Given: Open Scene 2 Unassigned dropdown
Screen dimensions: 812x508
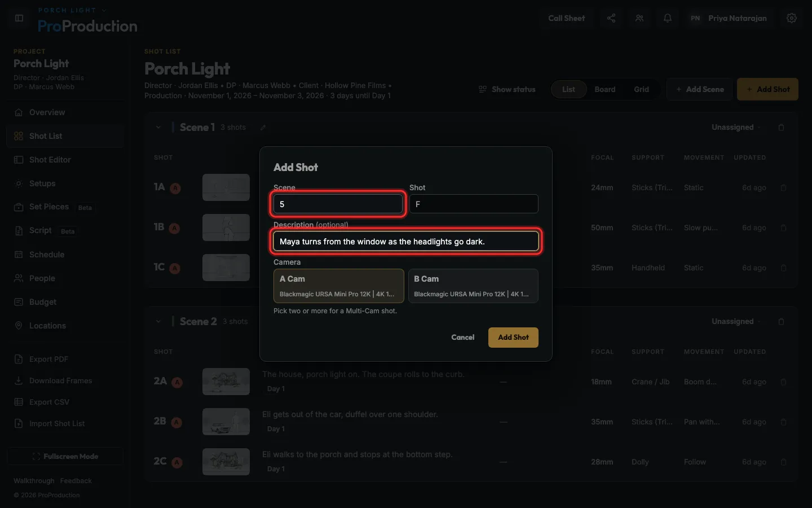Looking at the screenshot, I should click(736, 322).
